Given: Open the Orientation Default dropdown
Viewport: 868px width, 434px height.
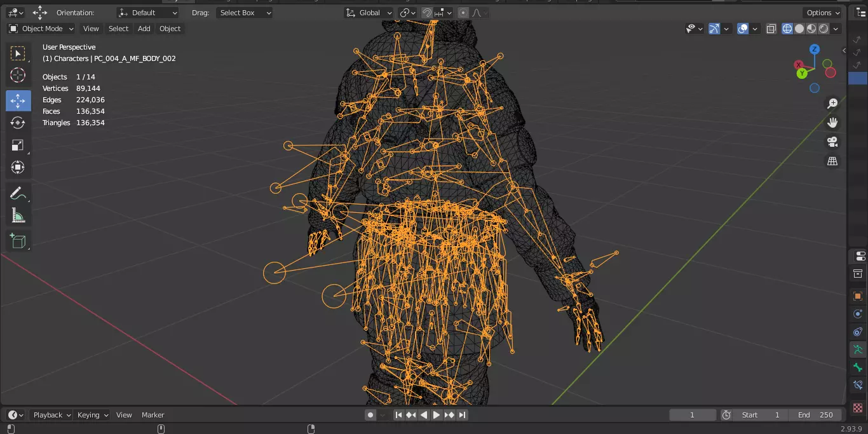Looking at the screenshot, I should pyautogui.click(x=148, y=13).
